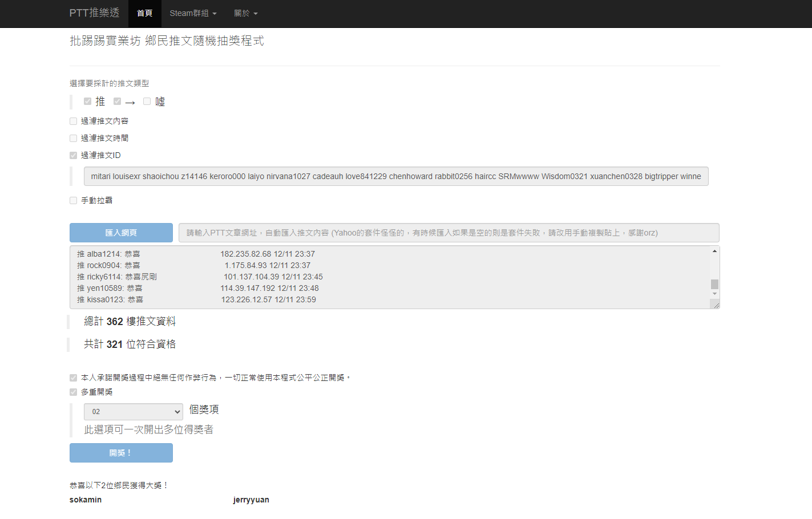This screenshot has width=812, height=519.
Task: Expand the Steam群組 dropdown menu
Action: pos(193,14)
